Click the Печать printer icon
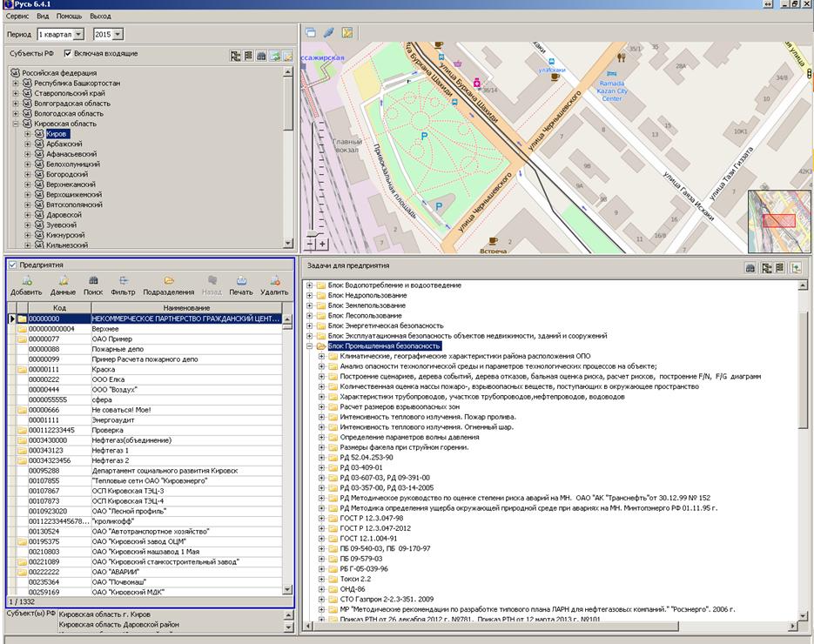Screen dimensions: 814x644 [x=241, y=281]
